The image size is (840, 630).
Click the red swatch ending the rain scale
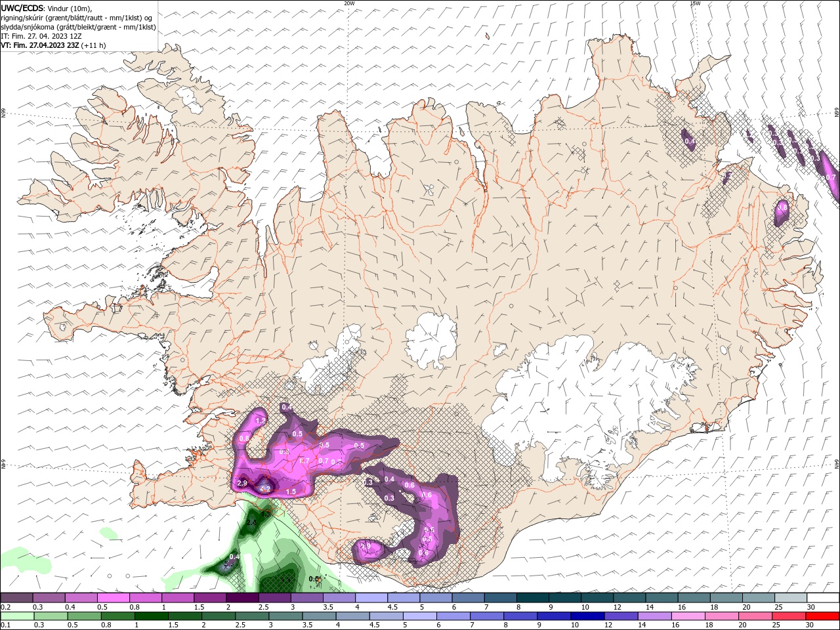click(822, 616)
